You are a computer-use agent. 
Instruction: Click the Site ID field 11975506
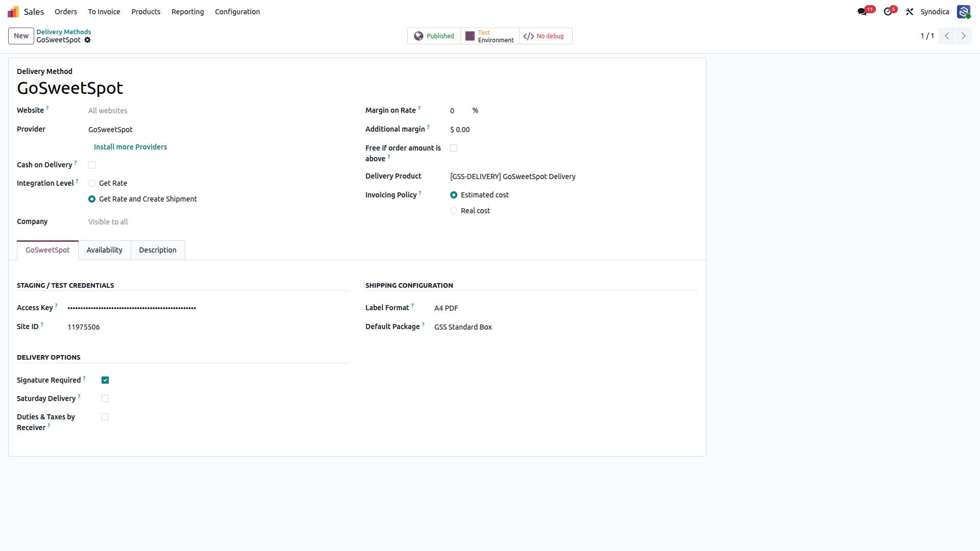coord(208,327)
